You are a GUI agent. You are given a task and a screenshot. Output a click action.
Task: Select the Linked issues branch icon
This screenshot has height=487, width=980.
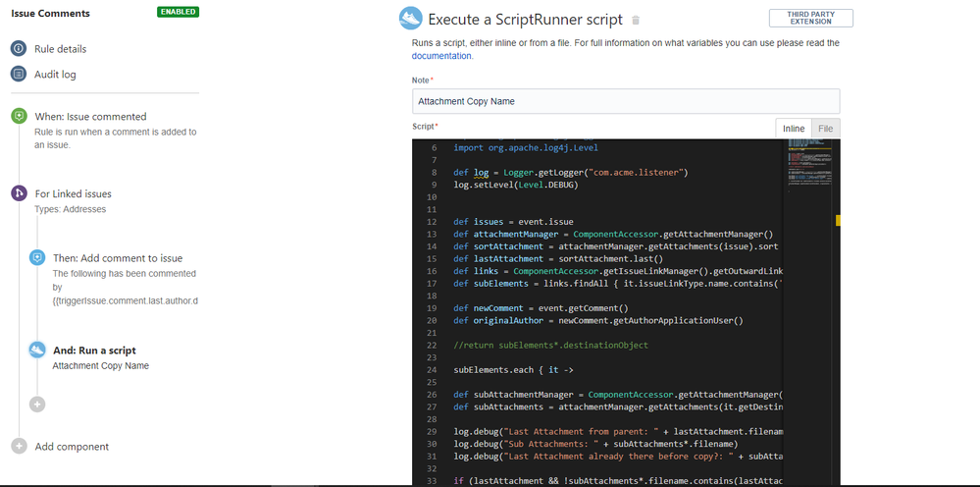[19, 193]
